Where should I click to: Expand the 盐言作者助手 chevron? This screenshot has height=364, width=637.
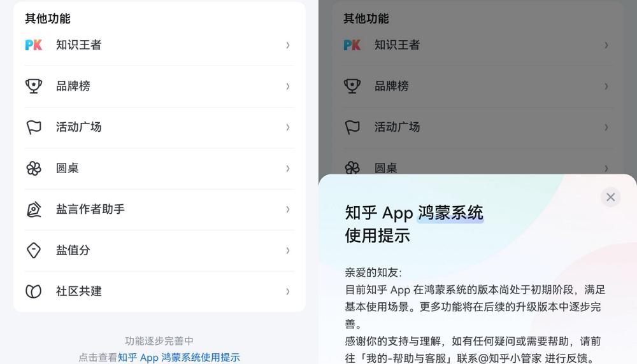(288, 209)
